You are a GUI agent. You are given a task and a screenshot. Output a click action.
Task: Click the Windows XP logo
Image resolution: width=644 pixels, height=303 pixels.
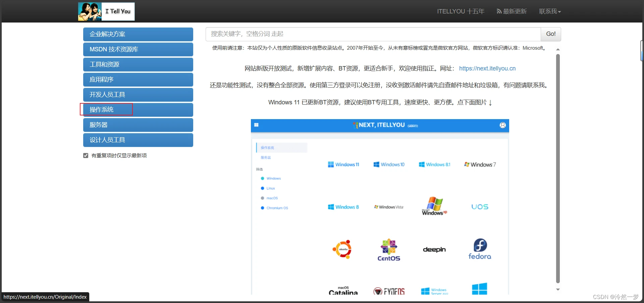[x=434, y=206]
